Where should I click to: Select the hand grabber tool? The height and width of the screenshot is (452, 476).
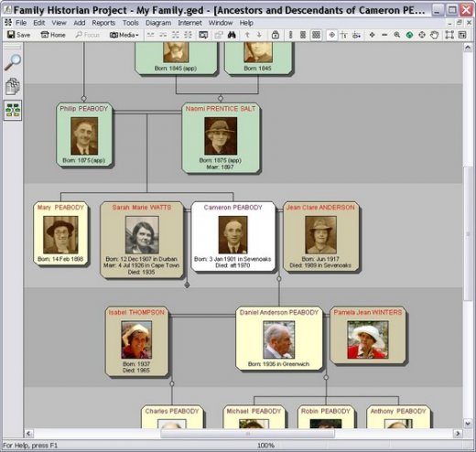(x=434, y=35)
